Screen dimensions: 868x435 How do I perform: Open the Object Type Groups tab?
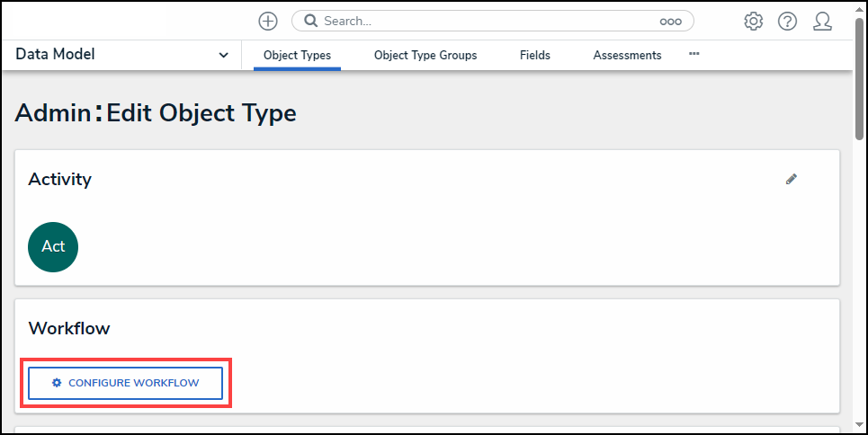(x=425, y=56)
